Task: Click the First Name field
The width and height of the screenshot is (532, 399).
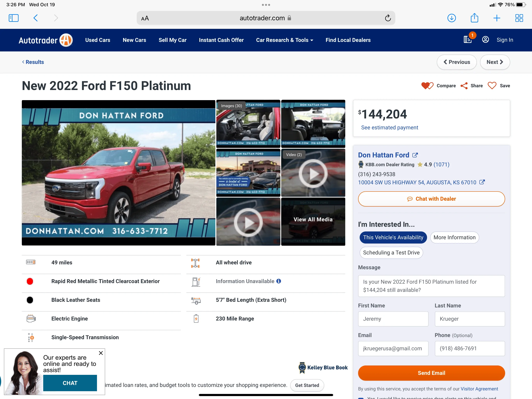Action: click(393, 319)
